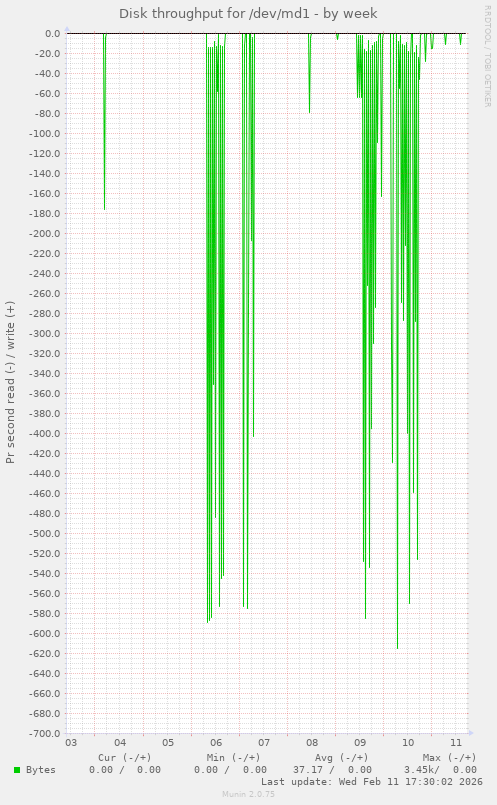This screenshot has width=497, height=805.
Task: Click the 'Munin 2.0.75' footer text
Action: coord(248,794)
